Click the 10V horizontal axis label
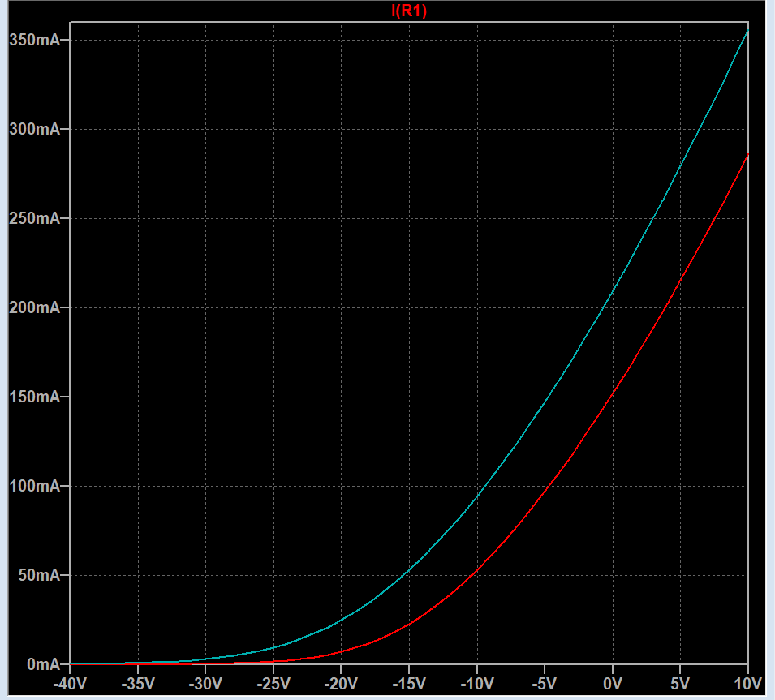 (x=747, y=685)
